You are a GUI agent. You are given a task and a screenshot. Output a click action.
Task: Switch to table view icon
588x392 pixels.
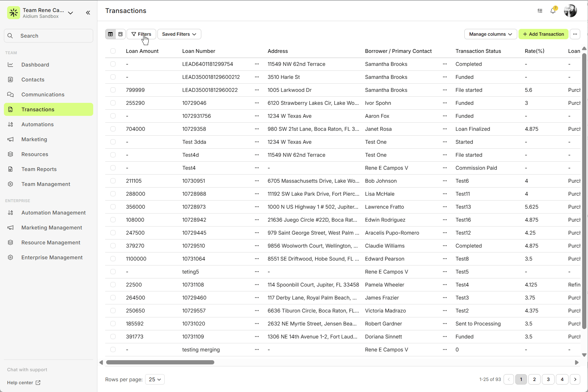coord(110,34)
